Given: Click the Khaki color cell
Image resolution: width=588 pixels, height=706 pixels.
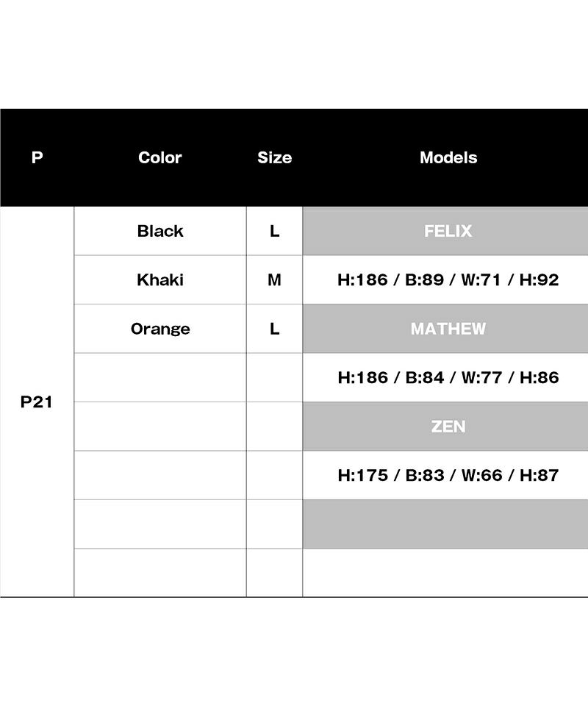Looking at the screenshot, I should tap(160, 279).
